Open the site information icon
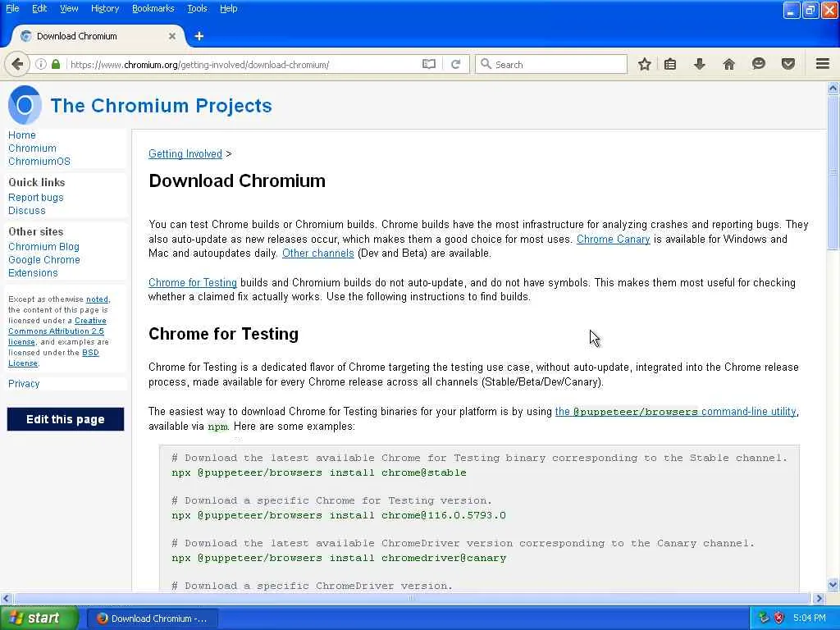 click(41, 64)
